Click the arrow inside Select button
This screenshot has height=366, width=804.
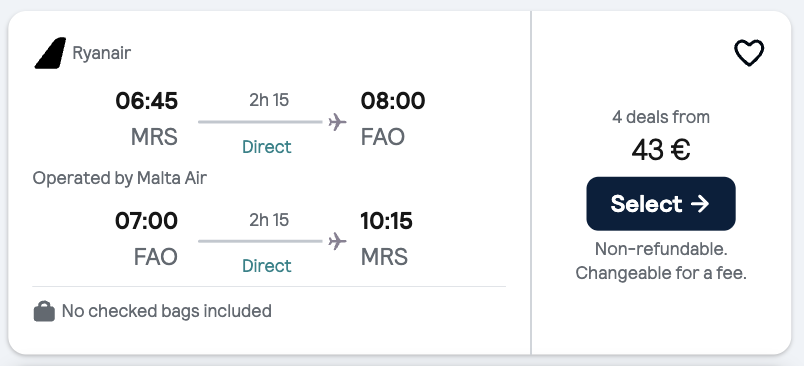[700, 204]
